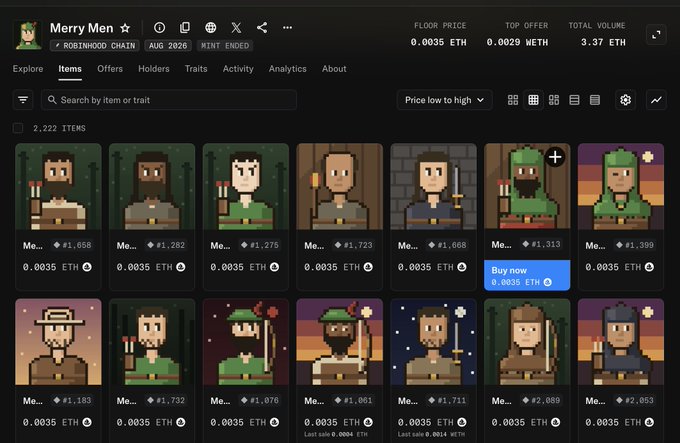Click the expand fullscreen icon
680x443 pixels.
[656, 35]
